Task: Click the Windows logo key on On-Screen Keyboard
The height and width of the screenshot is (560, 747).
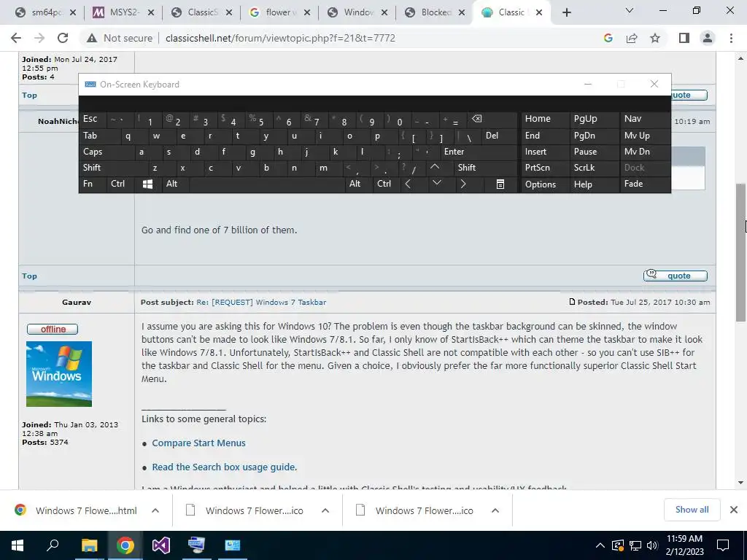Action: [x=147, y=184]
